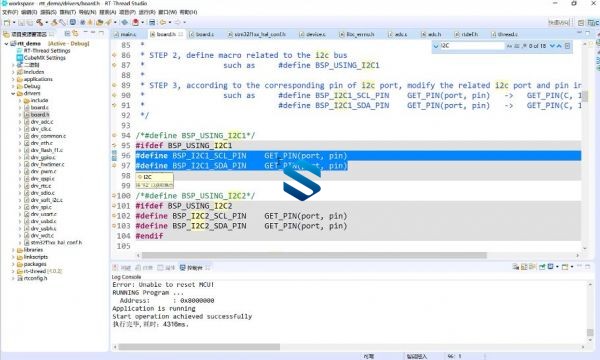Click the console tab in bottom panel

pos(194,268)
